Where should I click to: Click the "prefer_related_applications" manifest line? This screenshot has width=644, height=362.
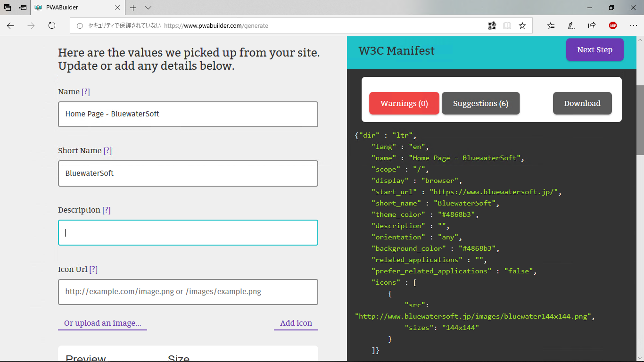coord(454,271)
